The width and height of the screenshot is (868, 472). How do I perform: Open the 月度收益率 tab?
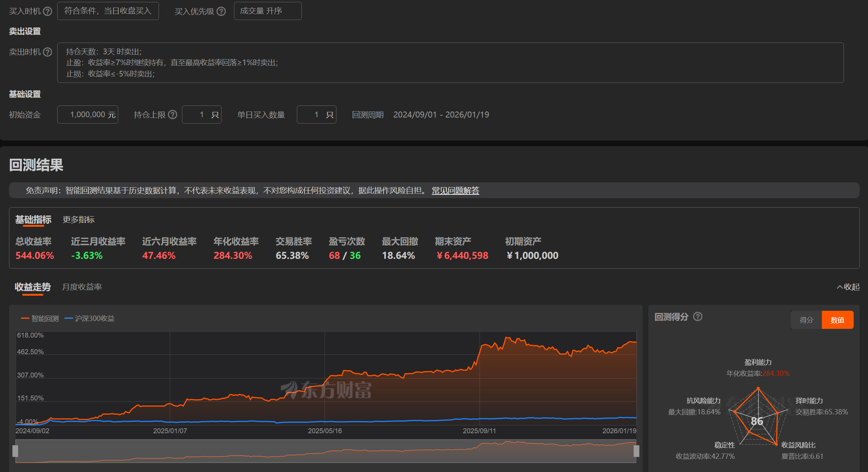coord(82,287)
